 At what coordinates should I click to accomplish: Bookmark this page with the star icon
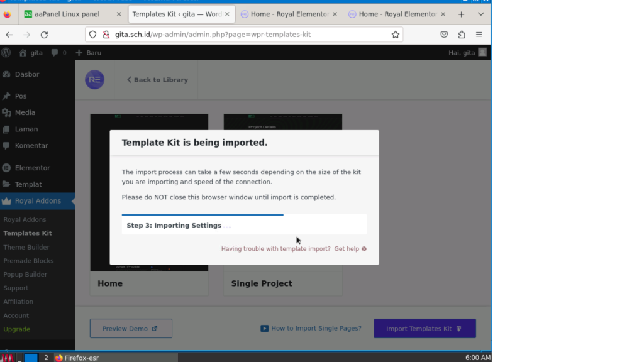pyautogui.click(x=396, y=35)
